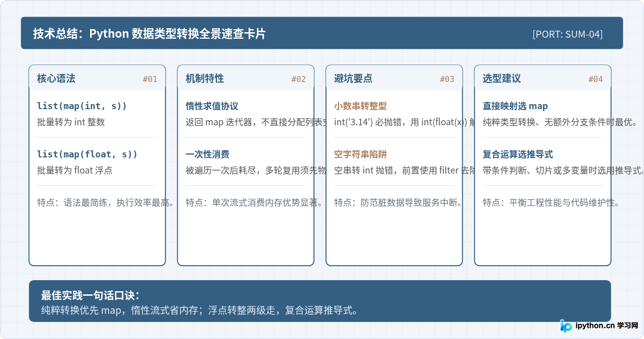The image size is (644, 339).
Task: Click the code 'list(map(float, s))'
Action: pyautogui.click(x=88, y=154)
